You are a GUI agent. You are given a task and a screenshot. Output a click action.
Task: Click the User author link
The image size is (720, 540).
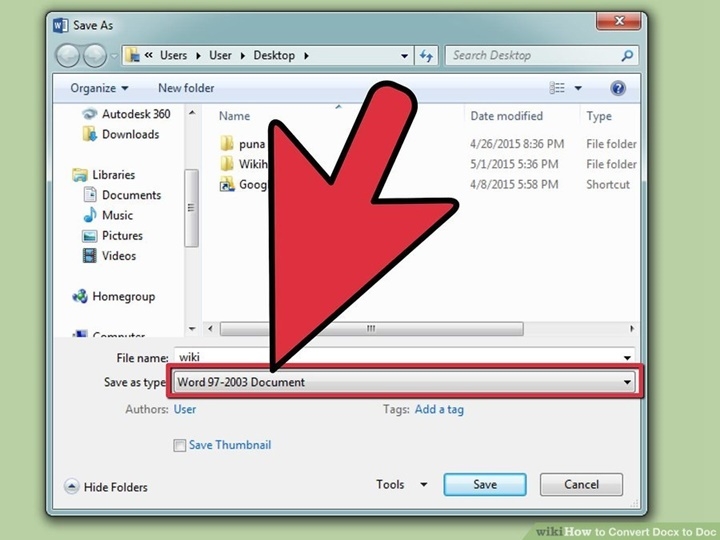coord(185,409)
